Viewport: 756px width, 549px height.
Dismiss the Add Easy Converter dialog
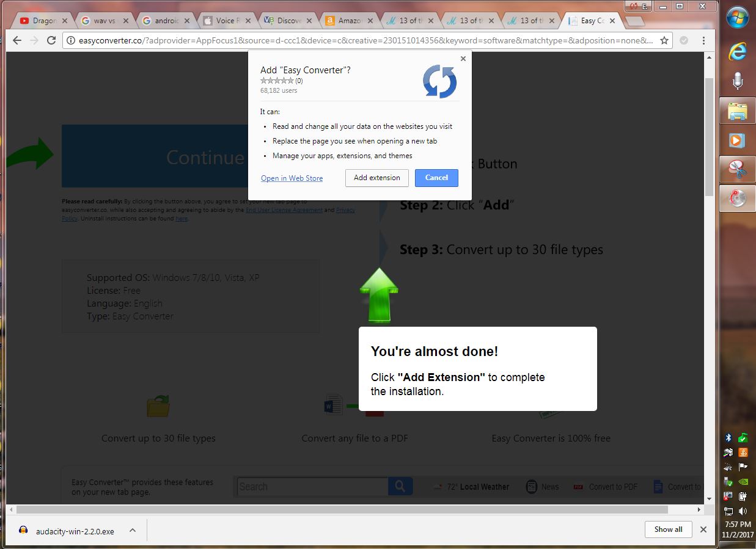[463, 59]
